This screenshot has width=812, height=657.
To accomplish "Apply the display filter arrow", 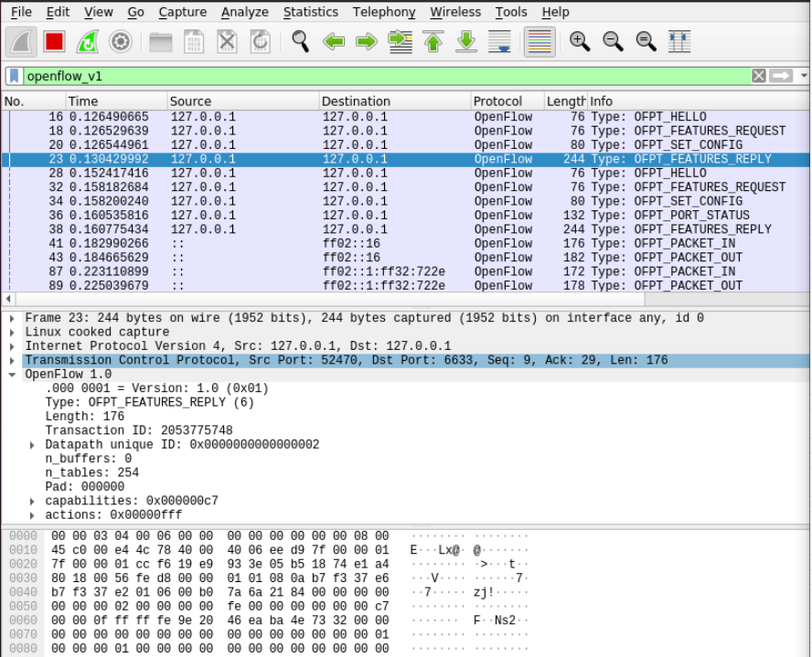I will point(781,76).
